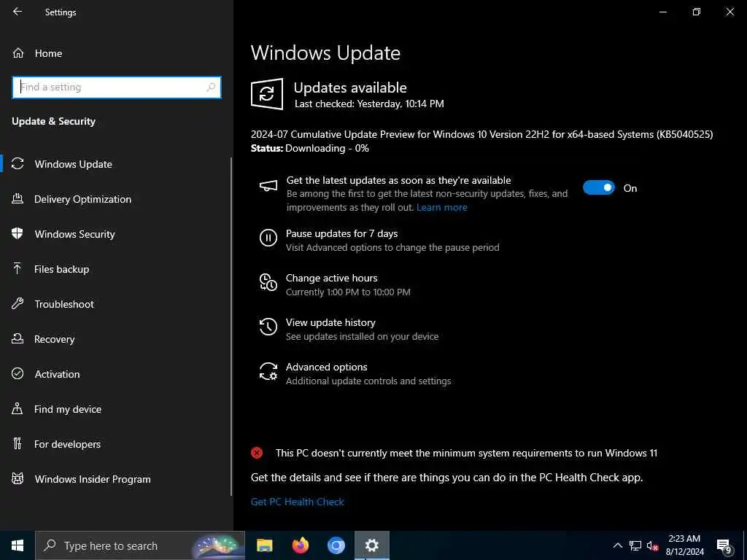Click Get PC Health Check link

(298, 502)
